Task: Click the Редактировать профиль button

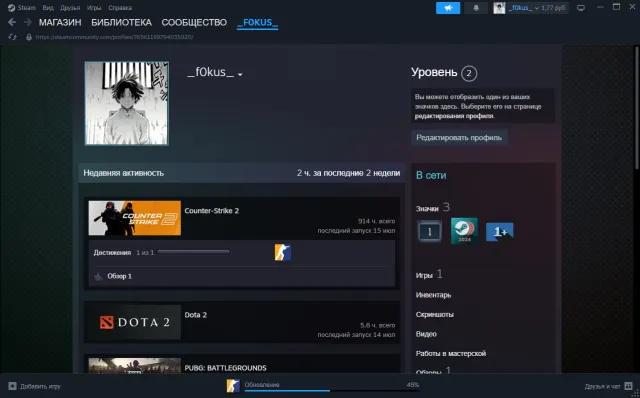Action: (x=459, y=138)
